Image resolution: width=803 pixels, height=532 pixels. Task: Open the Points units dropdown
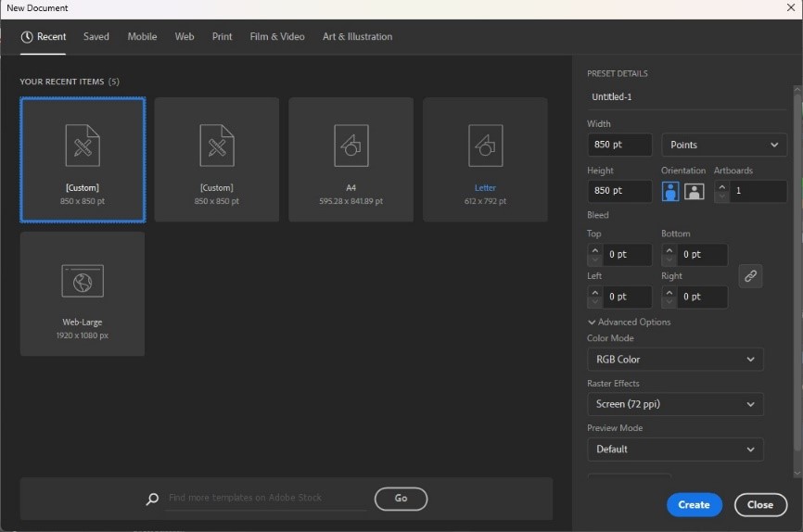724,145
